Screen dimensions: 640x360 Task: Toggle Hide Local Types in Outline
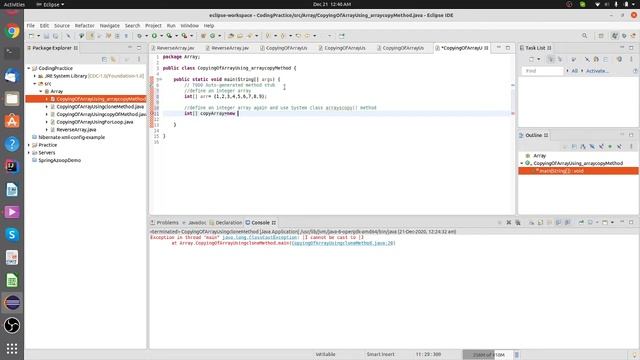click(x=619, y=147)
